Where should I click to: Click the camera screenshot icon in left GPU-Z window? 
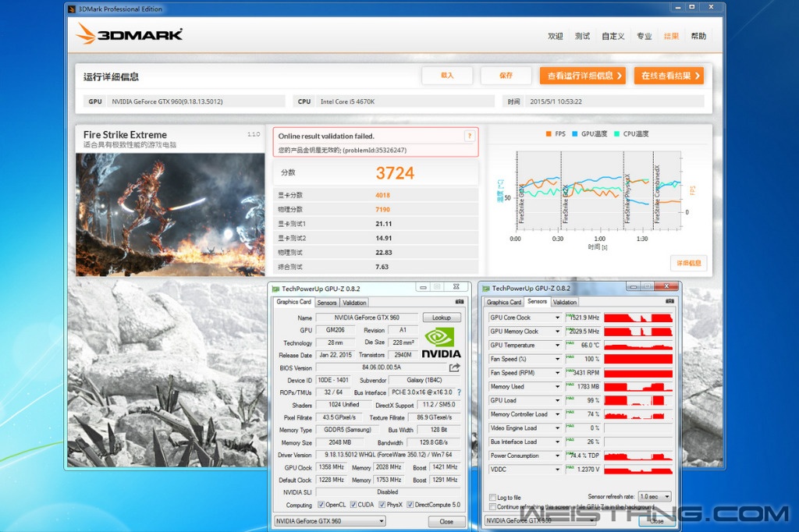pos(459,302)
